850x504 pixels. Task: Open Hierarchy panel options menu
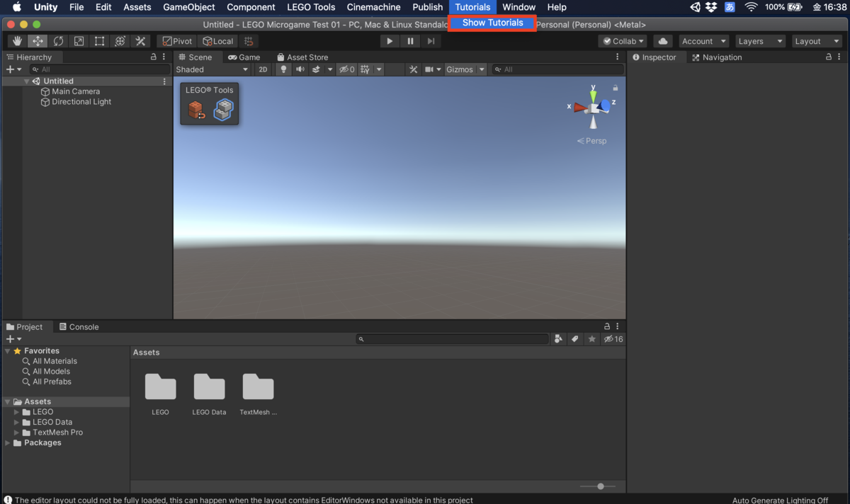pos(164,57)
